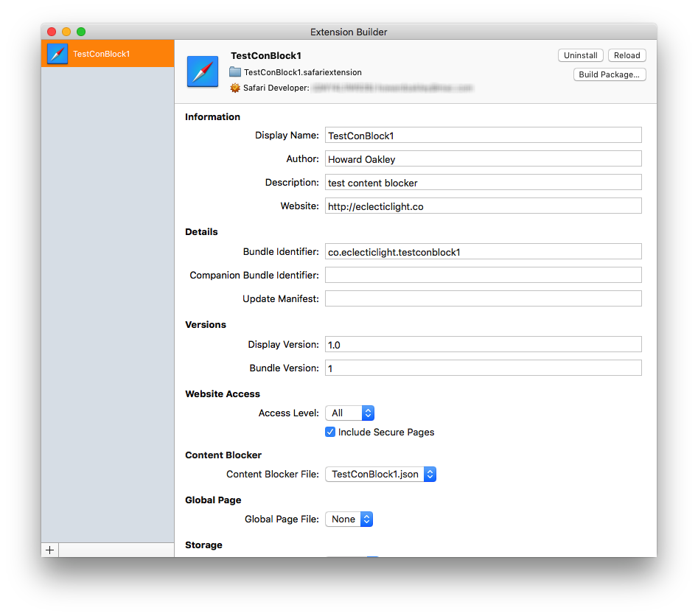Click the empty Update Manifest field

483,298
